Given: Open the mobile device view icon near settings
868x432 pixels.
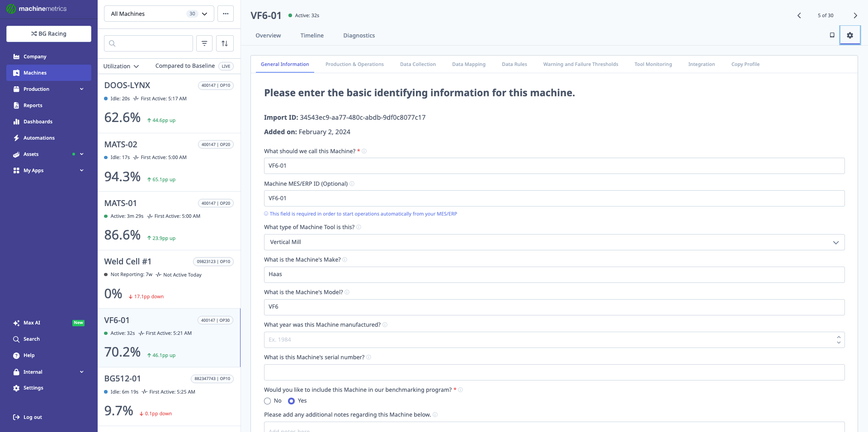Looking at the screenshot, I should click(832, 35).
